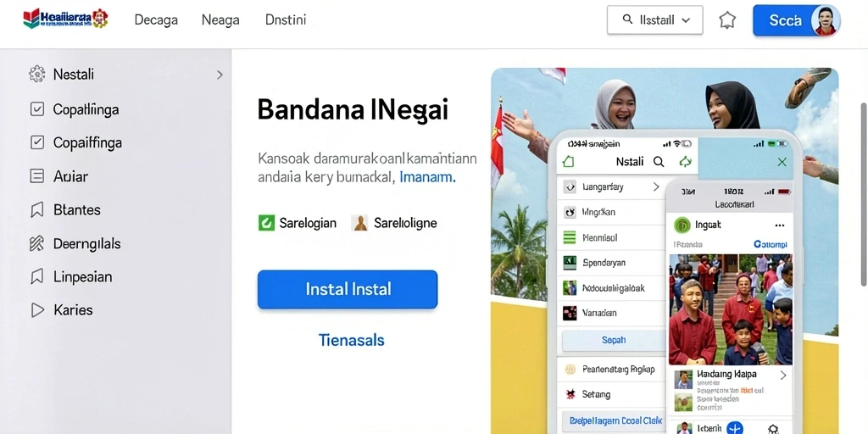Viewport: 868px width, 434px height.
Task: Expand the Handaing Kaipa row chevron
Action: pyautogui.click(x=782, y=376)
